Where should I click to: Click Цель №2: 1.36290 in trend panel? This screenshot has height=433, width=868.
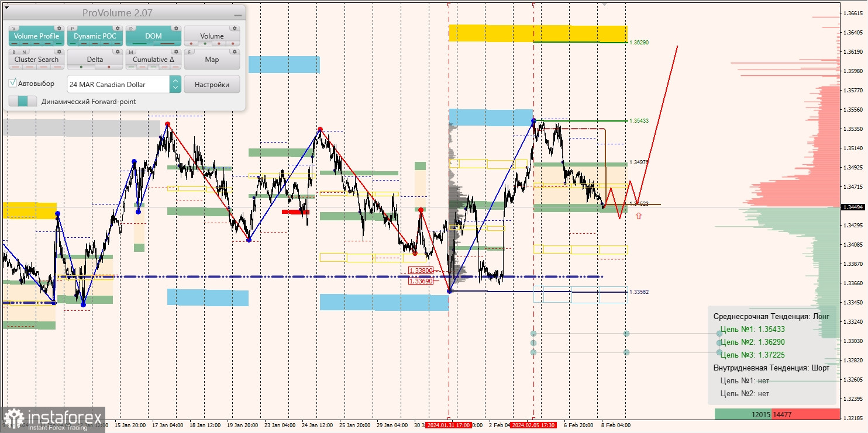[753, 342]
